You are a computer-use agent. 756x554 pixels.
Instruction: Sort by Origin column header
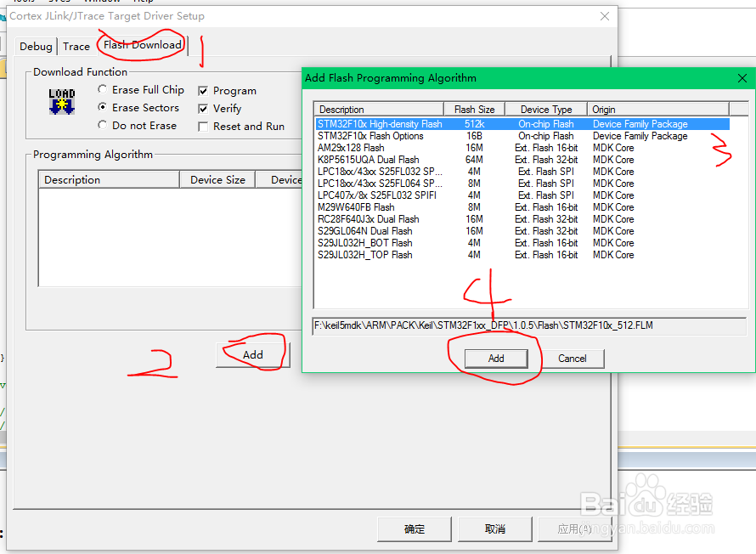658,110
